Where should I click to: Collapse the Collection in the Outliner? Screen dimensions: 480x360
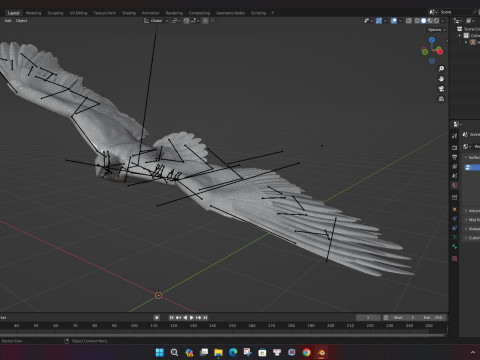(x=459, y=35)
